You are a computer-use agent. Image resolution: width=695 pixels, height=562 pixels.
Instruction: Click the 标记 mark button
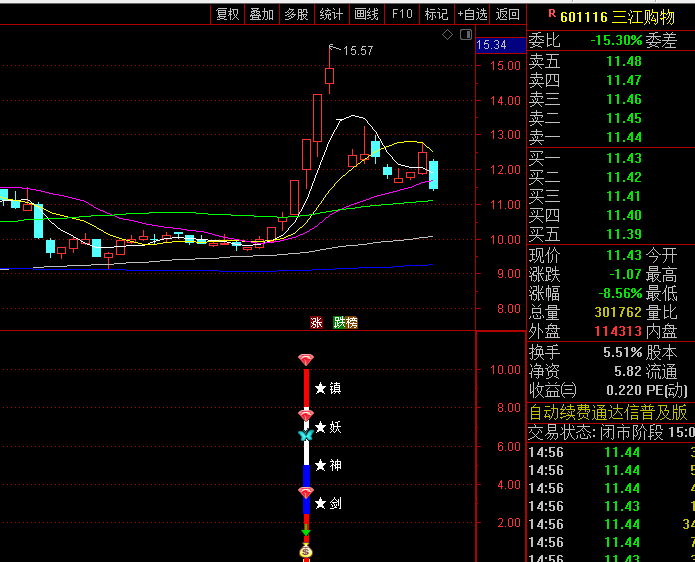tap(437, 15)
